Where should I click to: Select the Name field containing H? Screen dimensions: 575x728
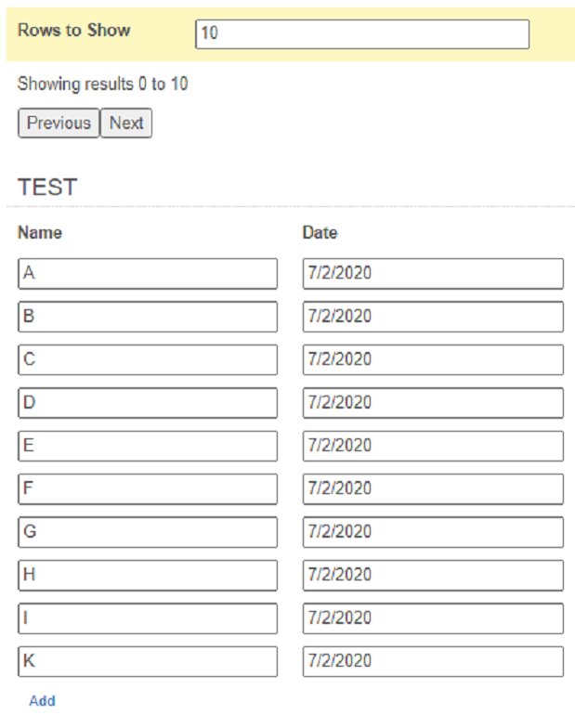[148, 576]
